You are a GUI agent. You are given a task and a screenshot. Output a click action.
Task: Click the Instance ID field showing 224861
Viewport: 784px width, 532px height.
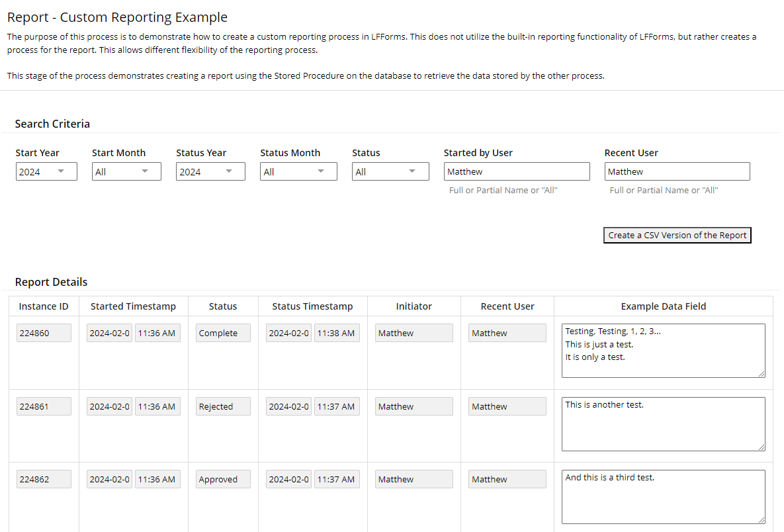[x=44, y=406]
